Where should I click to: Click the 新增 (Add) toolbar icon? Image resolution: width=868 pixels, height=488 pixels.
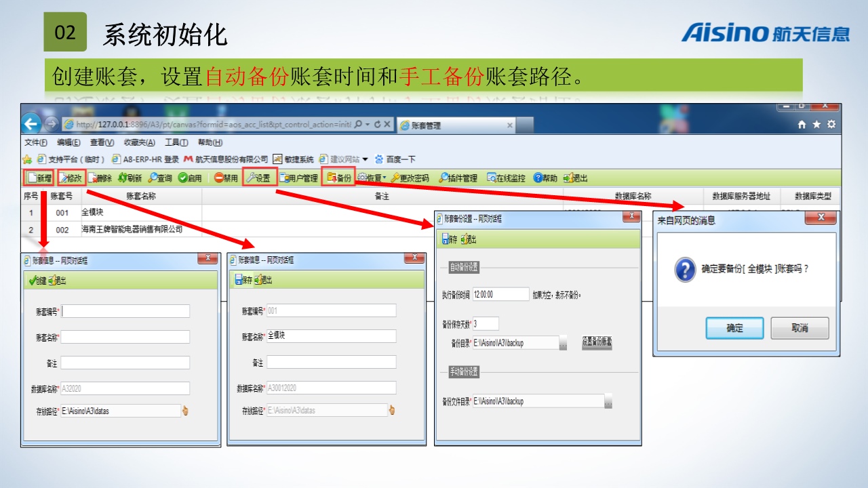39,178
